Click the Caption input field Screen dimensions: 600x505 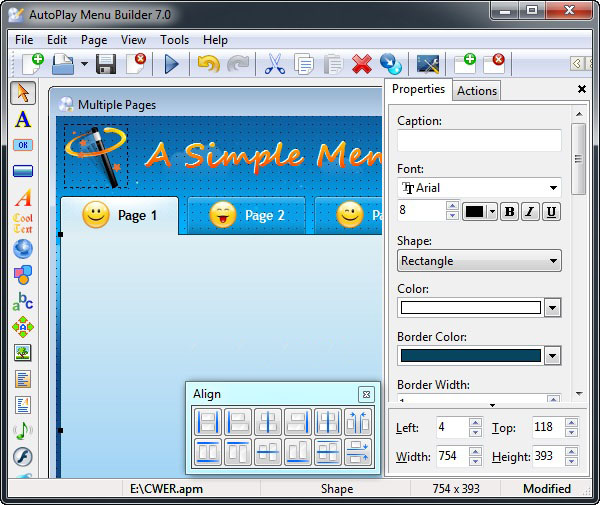[x=479, y=140]
